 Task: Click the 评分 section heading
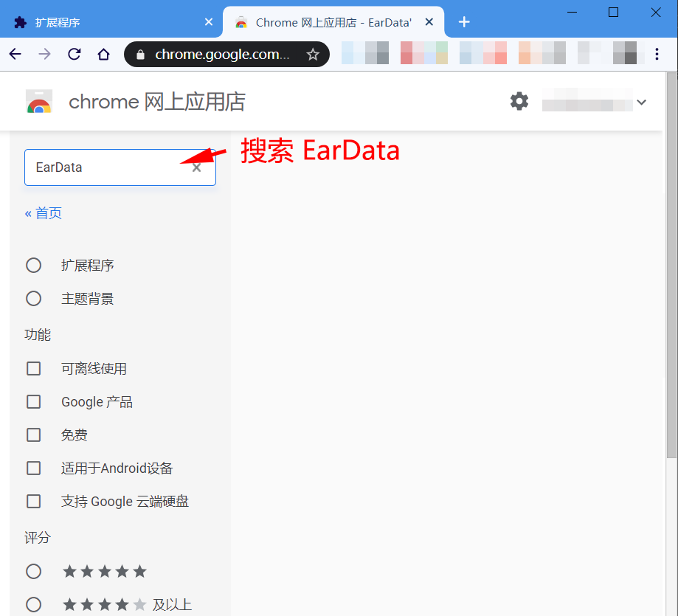coord(38,538)
